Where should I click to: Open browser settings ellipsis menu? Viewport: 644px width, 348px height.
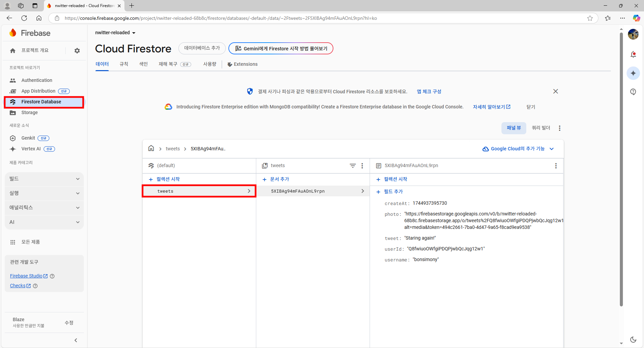(x=623, y=18)
